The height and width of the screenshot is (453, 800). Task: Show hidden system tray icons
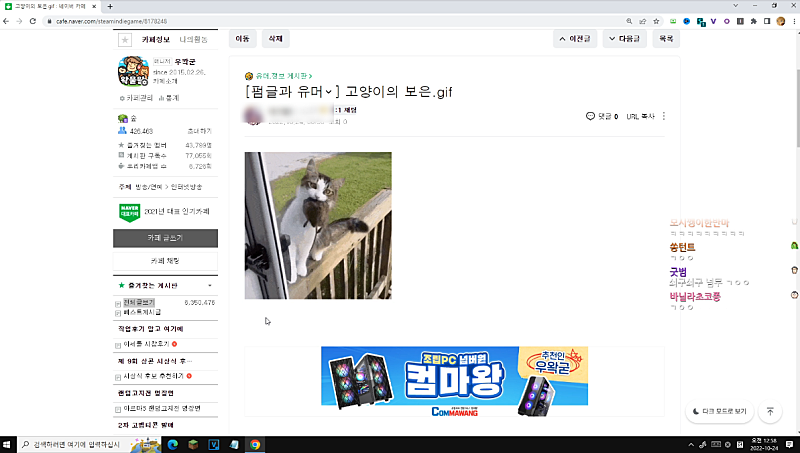(691, 445)
